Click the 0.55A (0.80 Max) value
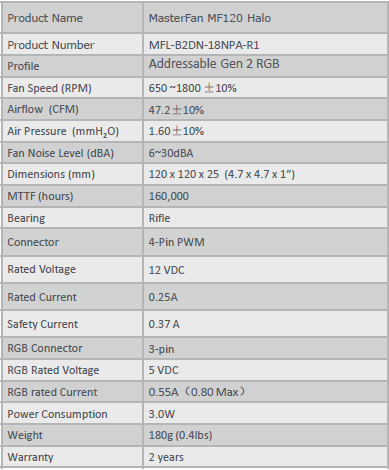The width and height of the screenshot is (389, 470). 198,392
